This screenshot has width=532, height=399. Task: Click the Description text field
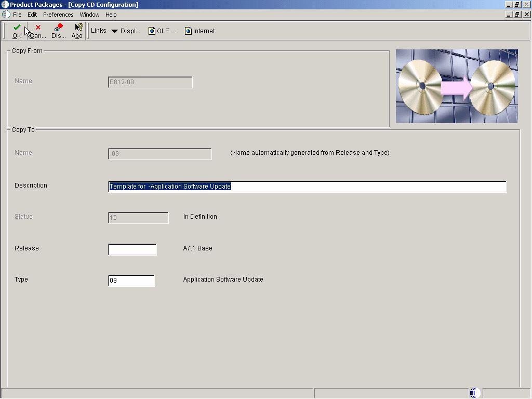[308, 187]
